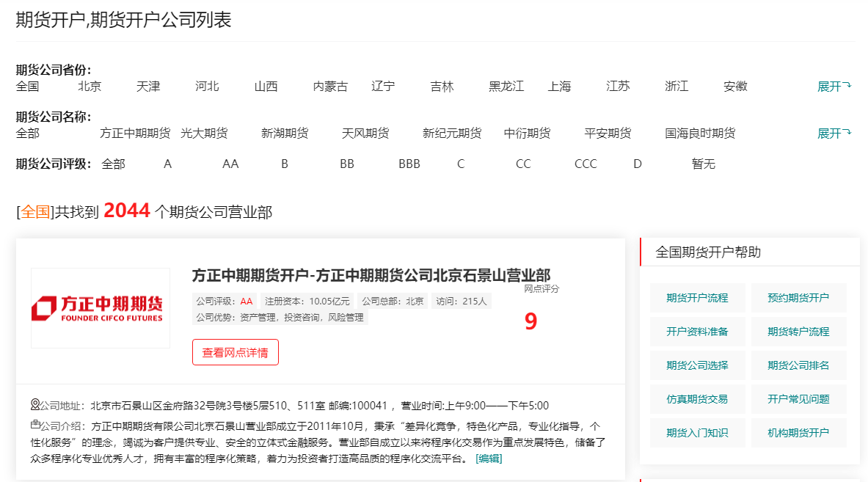868x482 pixels.
Task: Open the 方正中期期货 logo thumbnail
Action: [101, 308]
